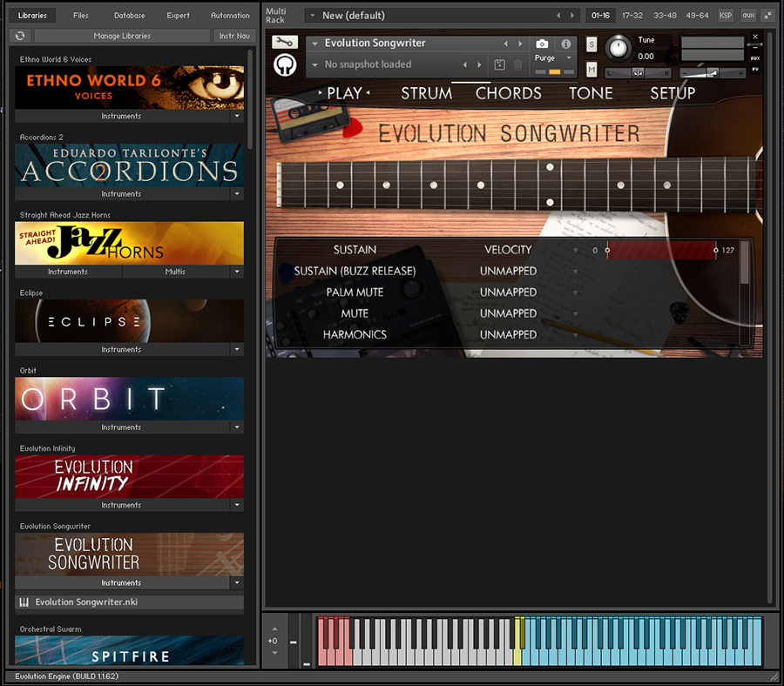This screenshot has height=686, width=784.
Task: Shift keyboard octave down arrow
Action: 274,653
